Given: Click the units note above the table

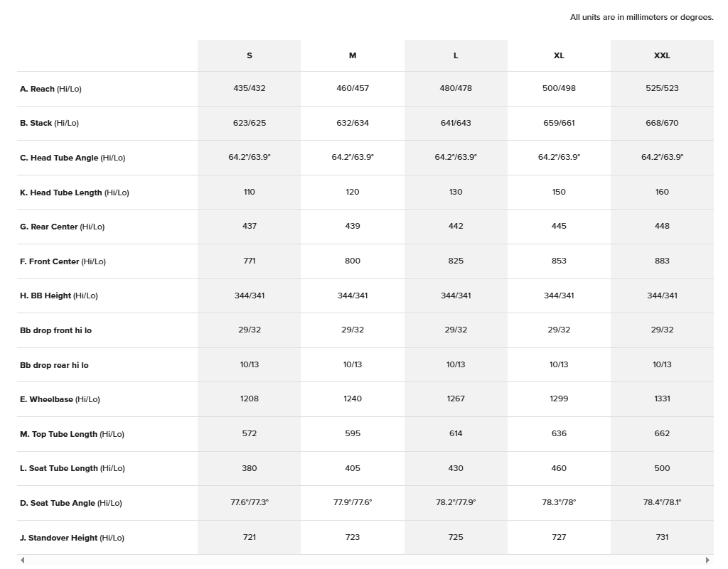Looking at the screenshot, I should (641, 18).
